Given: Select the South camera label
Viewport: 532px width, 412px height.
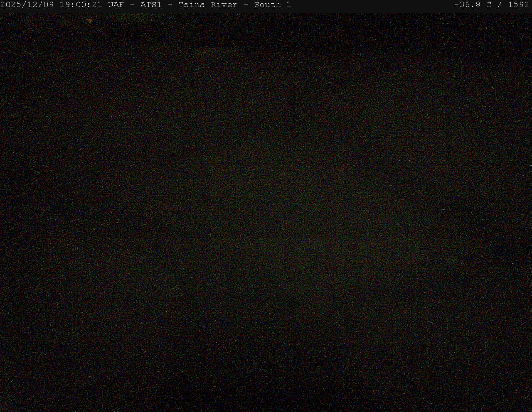Looking at the screenshot, I should [x=267, y=5].
